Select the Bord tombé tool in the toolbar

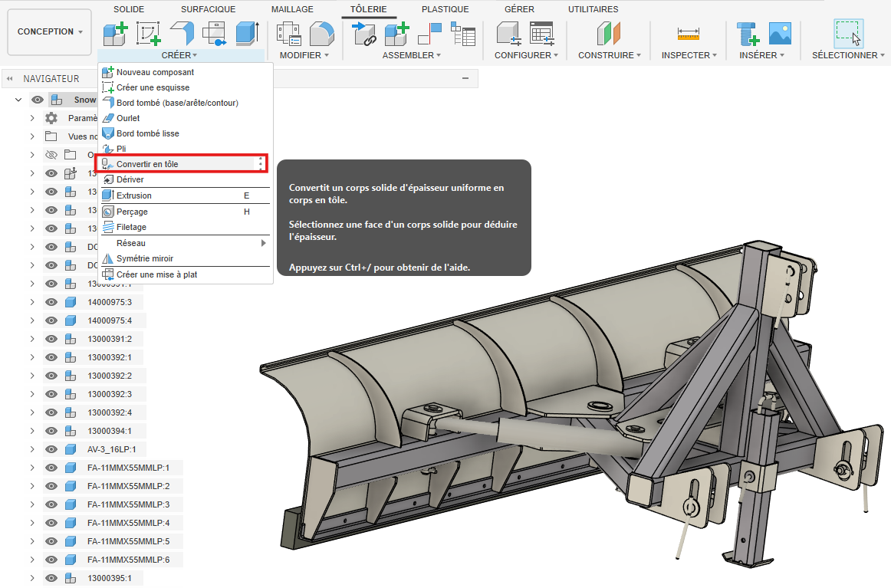click(182, 33)
